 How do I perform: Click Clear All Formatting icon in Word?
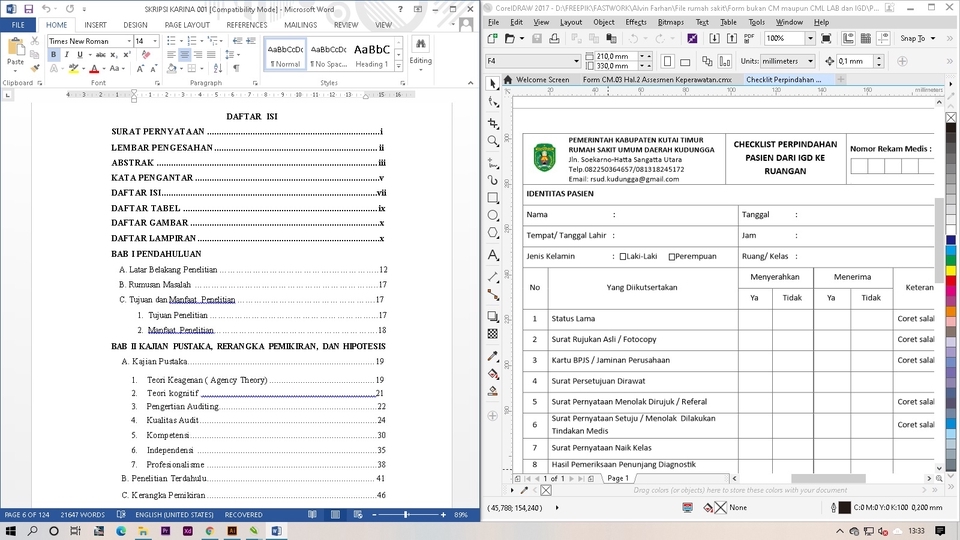click(146, 54)
